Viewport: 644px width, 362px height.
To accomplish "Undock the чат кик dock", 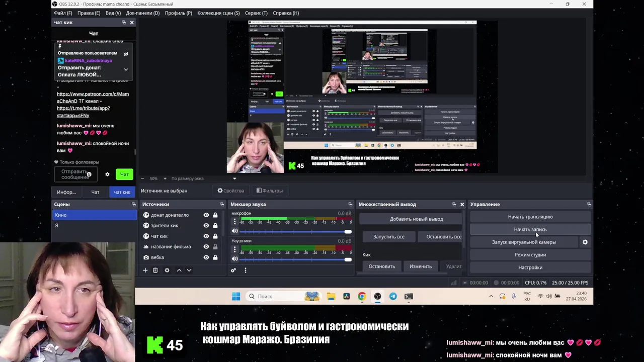I will point(124,22).
